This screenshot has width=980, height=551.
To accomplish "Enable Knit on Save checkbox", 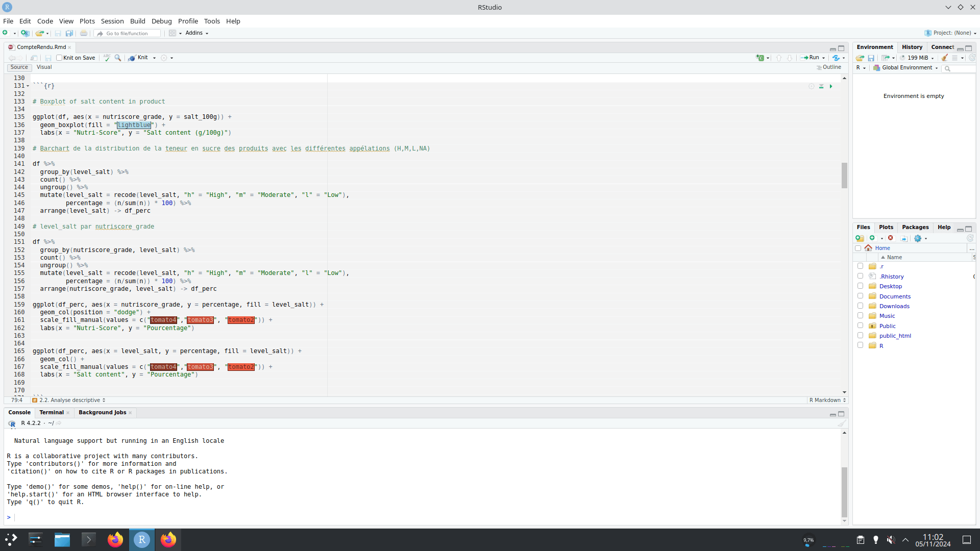I will tap(59, 58).
